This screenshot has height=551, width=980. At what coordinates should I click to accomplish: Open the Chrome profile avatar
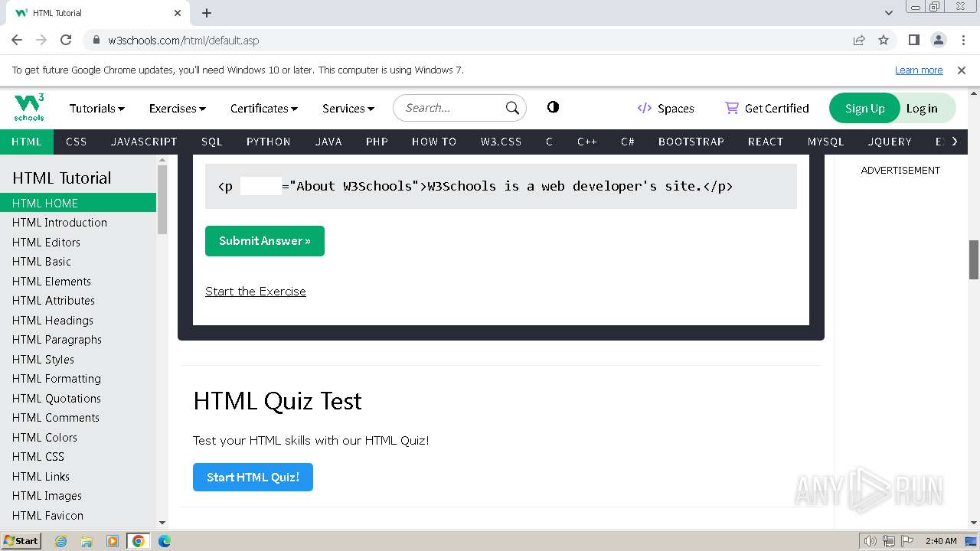[938, 40]
